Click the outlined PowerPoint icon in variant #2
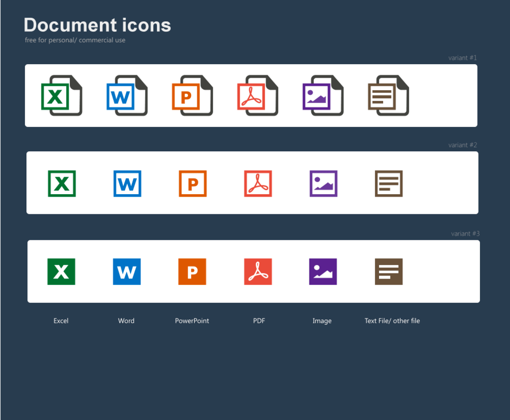This screenshot has height=420, width=510. [x=192, y=183]
